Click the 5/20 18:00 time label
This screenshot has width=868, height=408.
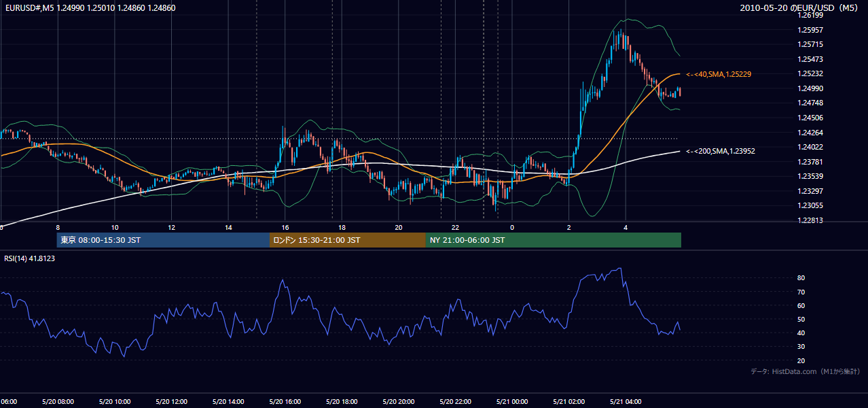pyautogui.click(x=342, y=402)
